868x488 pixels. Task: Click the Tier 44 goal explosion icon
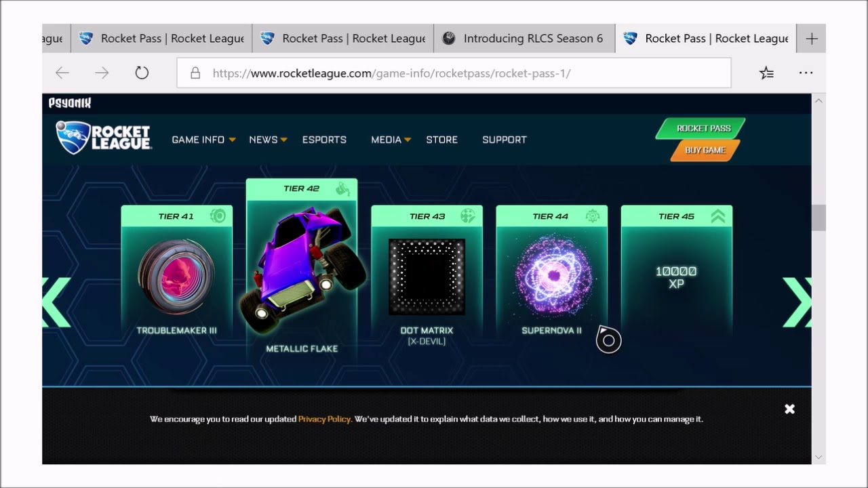[x=593, y=216]
